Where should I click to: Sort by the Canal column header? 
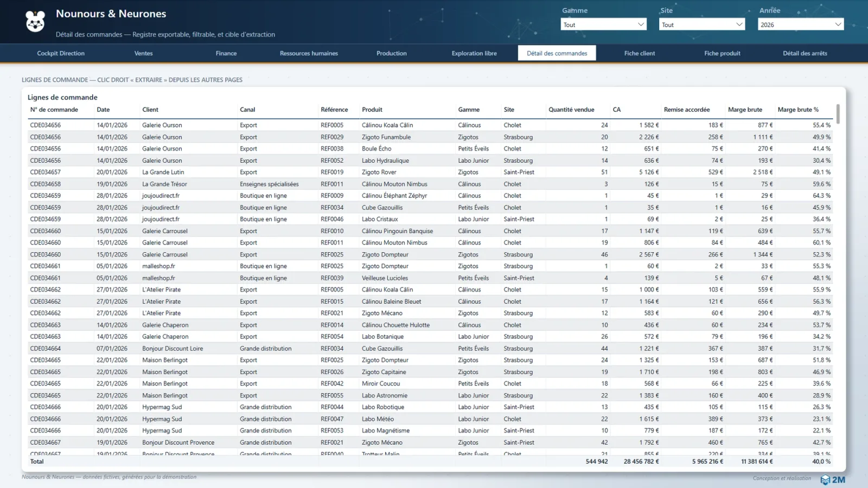pos(247,110)
